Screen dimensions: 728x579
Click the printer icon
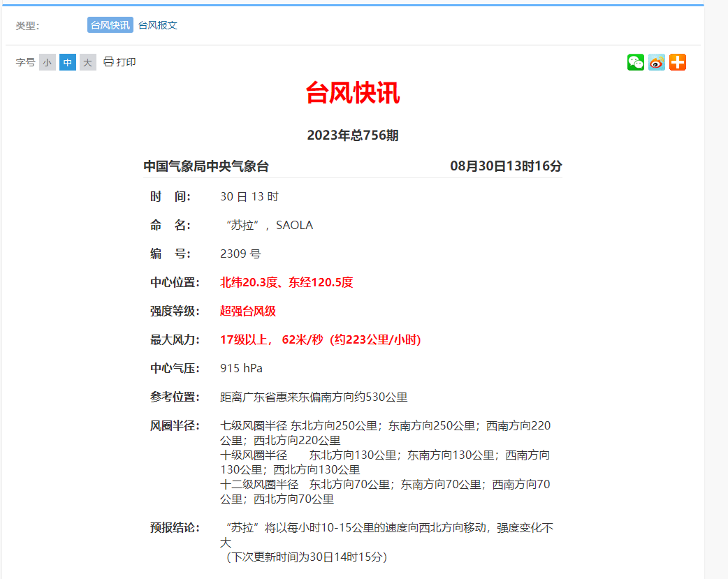tap(108, 61)
